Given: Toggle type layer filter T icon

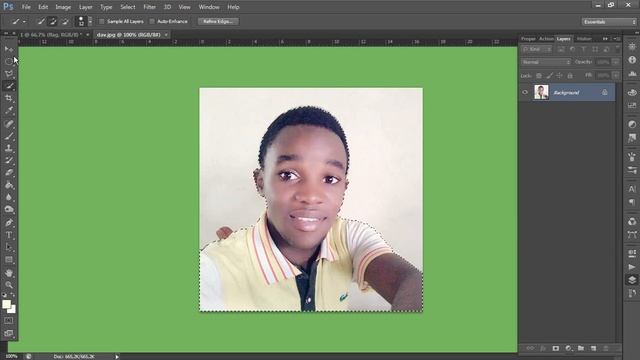Looking at the screenshot, I should pyautogui.click(x=584, y=49).
